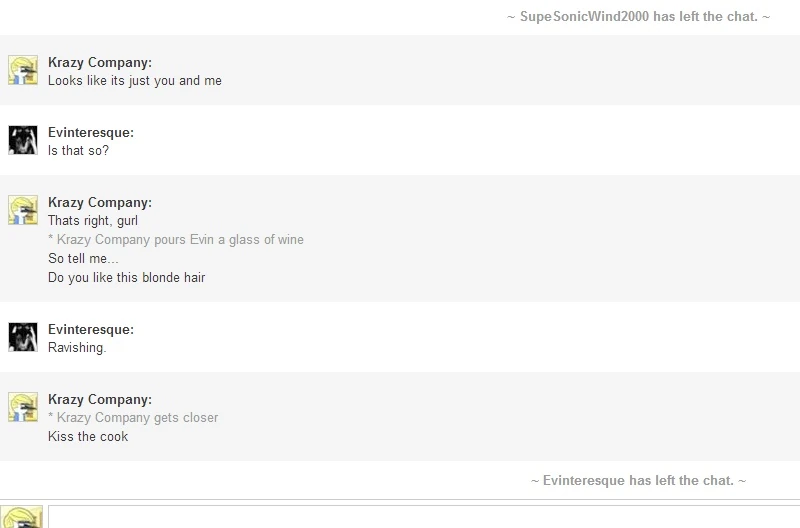Open Evinteresque's avatar next to "Is that so?"

coord(23,140)
